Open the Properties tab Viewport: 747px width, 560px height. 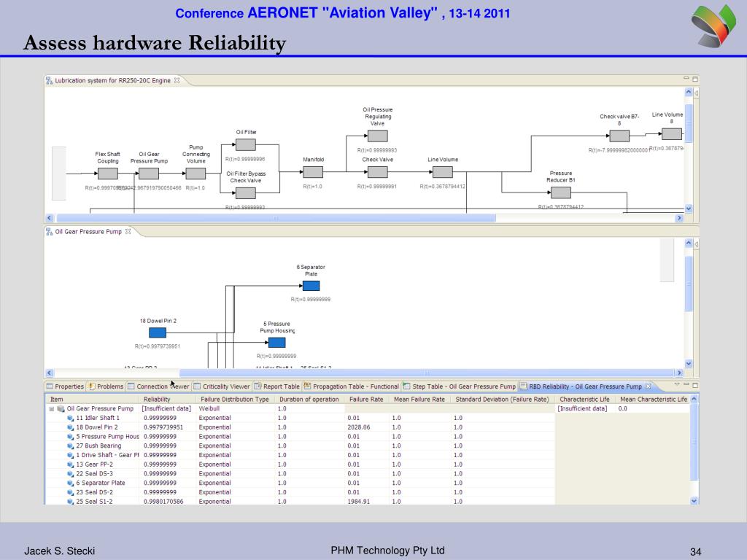point(65,386)
